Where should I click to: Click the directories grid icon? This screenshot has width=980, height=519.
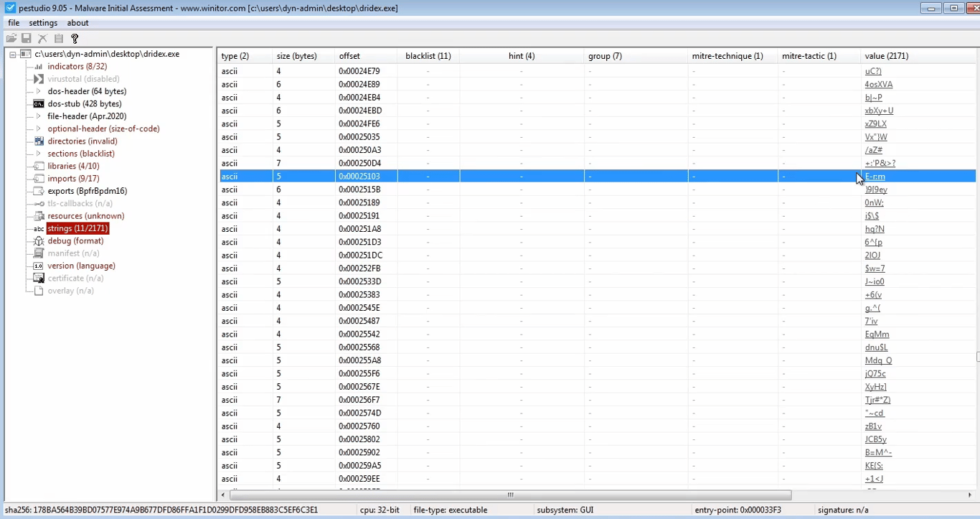coord(39,141)
